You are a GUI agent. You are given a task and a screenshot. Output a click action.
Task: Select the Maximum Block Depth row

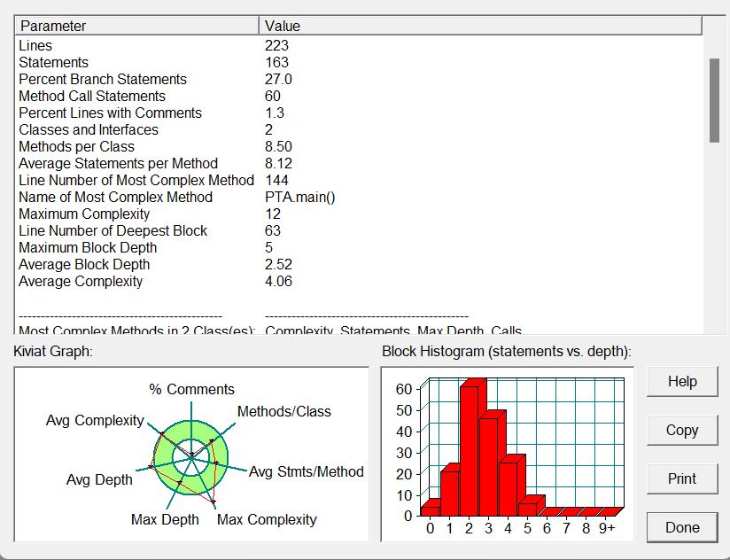coord(359,247)
